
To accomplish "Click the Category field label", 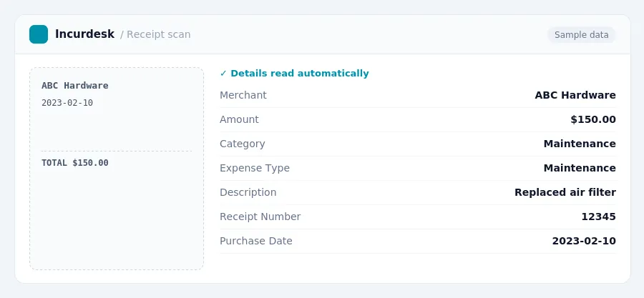I will [x=243, y=144].
